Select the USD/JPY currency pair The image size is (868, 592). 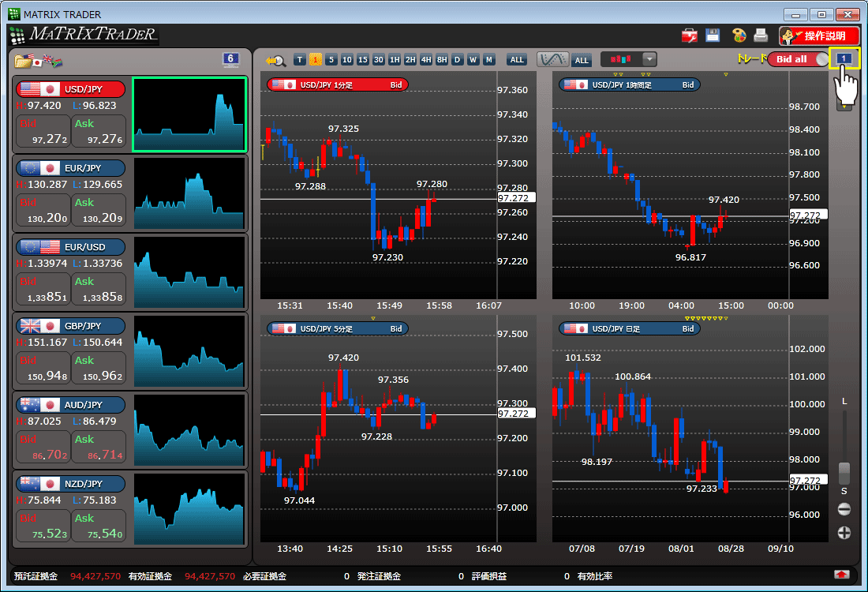click(71, 89)
